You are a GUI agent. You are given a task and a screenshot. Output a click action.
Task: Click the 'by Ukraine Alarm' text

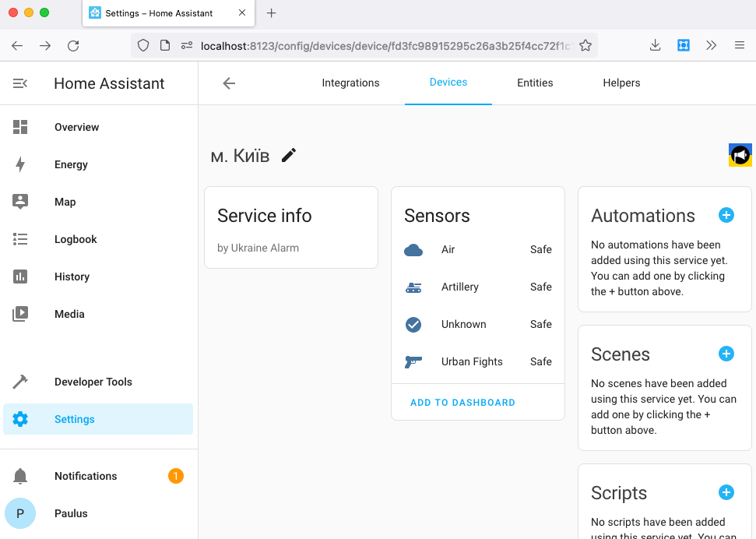258,248
